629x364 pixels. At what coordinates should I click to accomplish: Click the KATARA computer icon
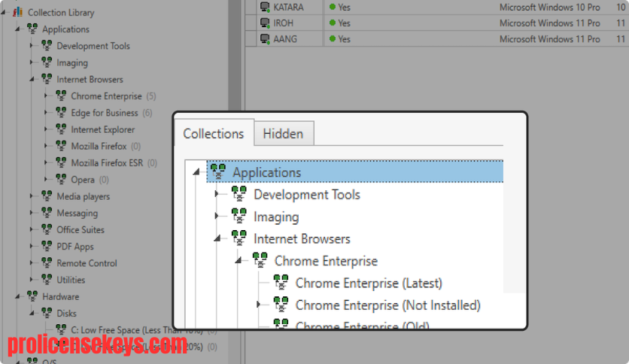coord(265,7)
